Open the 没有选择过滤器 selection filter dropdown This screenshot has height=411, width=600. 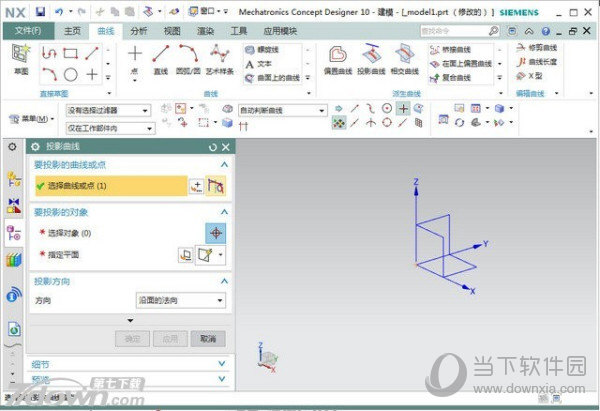[108, 111]
